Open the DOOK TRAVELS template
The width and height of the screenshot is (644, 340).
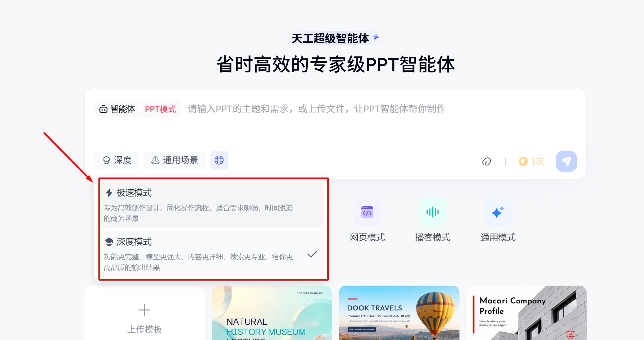click(x=399, y=313)
